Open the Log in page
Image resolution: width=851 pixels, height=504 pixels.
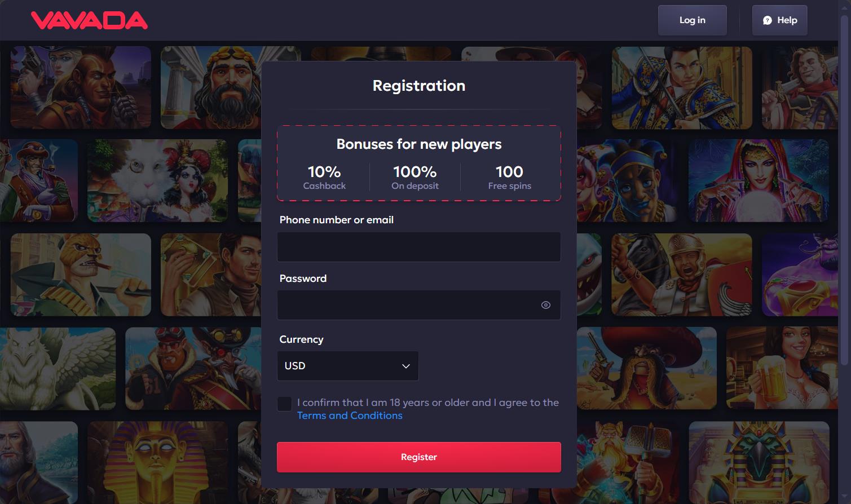point(692,20)
